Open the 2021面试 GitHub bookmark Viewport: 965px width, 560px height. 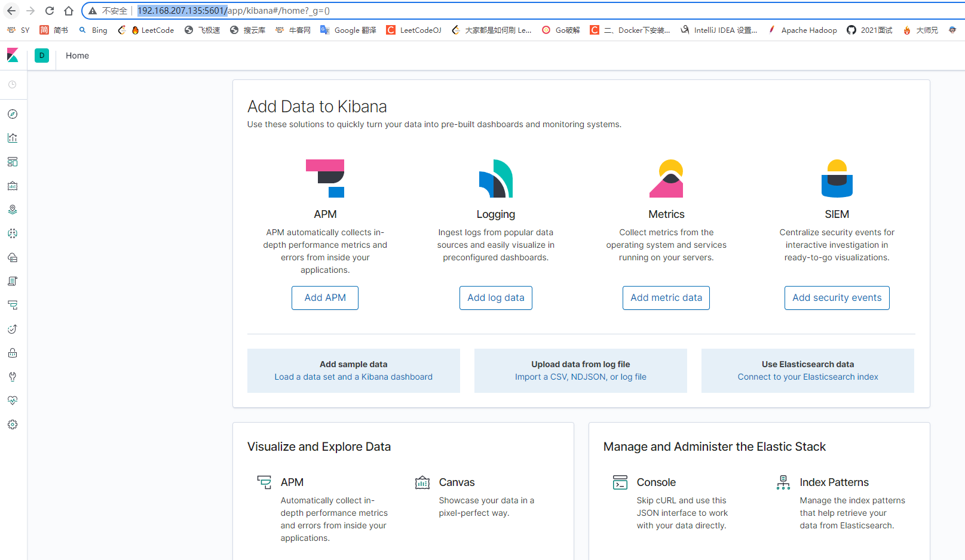coord(869,30)
